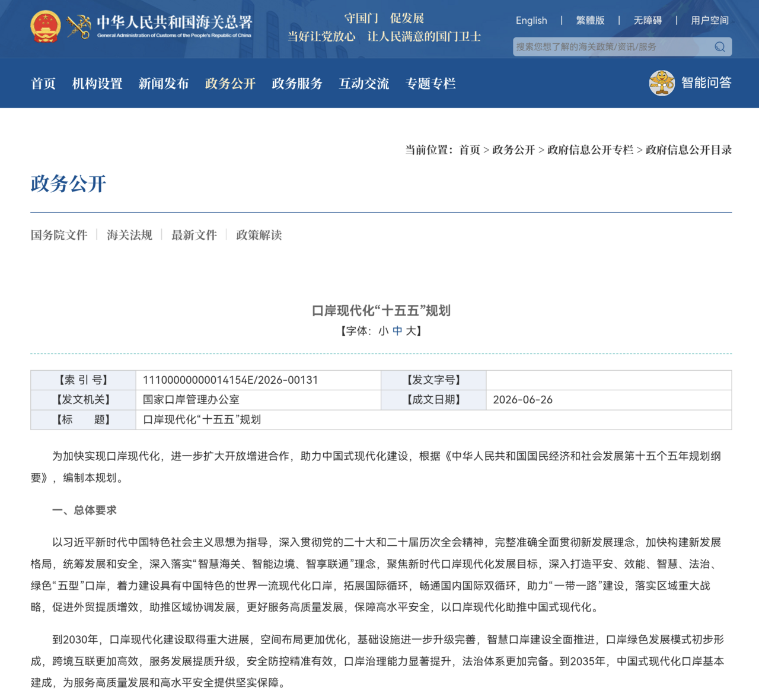Image resolution: width=759 pixels, height=700 pixels.
Task: Open the 最新文件 tab
Action: 194,236
